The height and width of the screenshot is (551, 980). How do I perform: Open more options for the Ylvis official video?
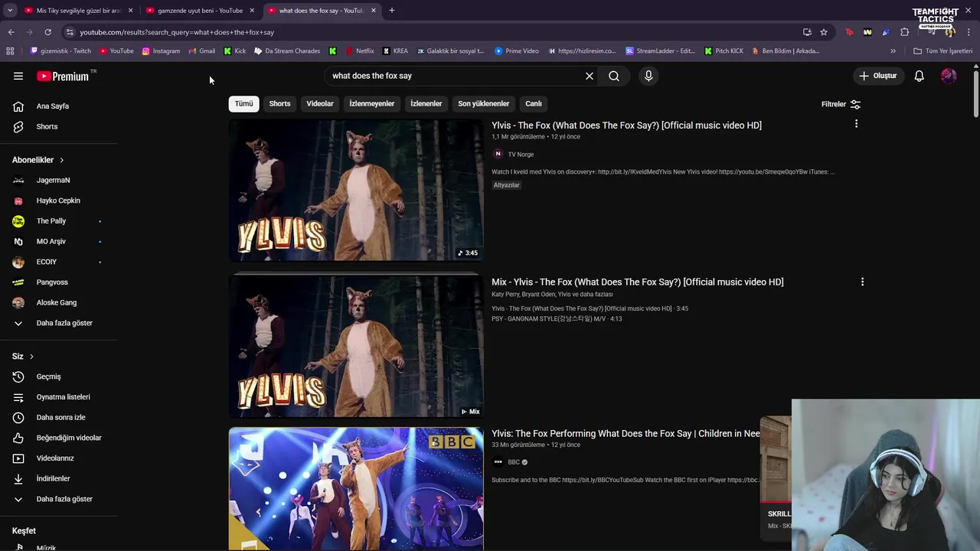856,123
